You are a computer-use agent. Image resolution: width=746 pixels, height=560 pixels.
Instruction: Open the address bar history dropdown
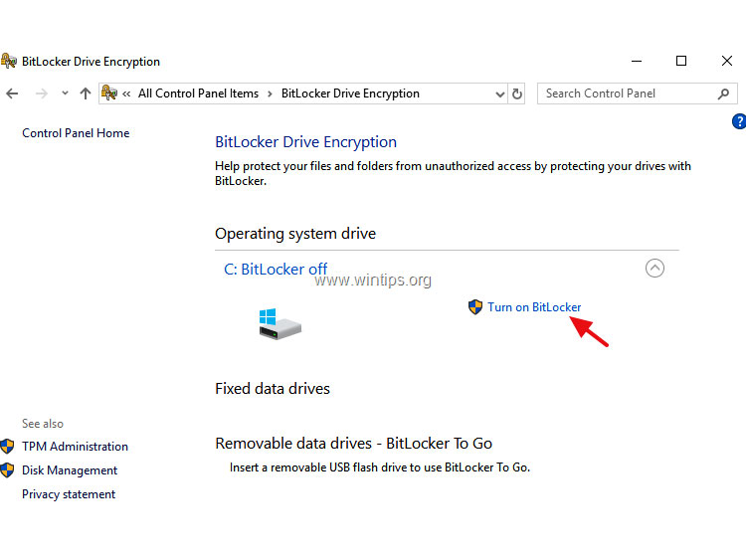499,94
